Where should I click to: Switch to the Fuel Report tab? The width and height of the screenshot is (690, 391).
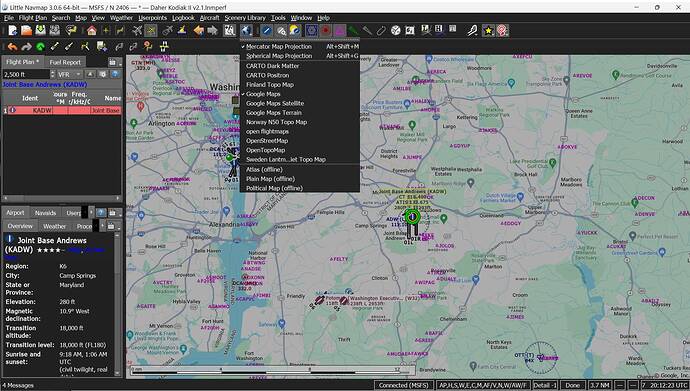coord(65,62)
